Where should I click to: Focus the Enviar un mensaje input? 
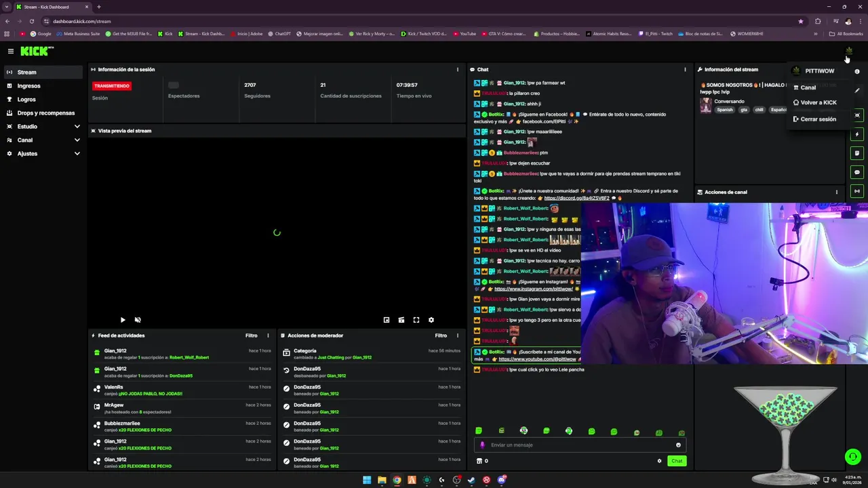point(580,445)
